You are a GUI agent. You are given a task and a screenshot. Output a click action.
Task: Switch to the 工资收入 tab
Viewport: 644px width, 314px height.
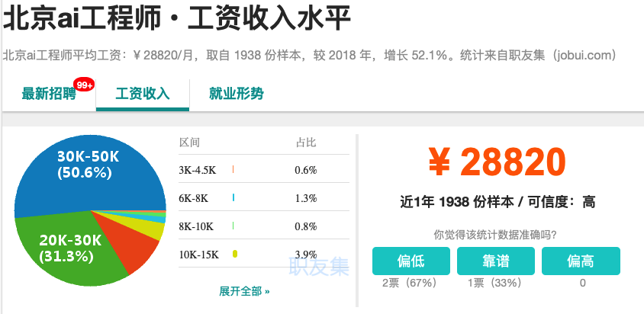[142, 94]
